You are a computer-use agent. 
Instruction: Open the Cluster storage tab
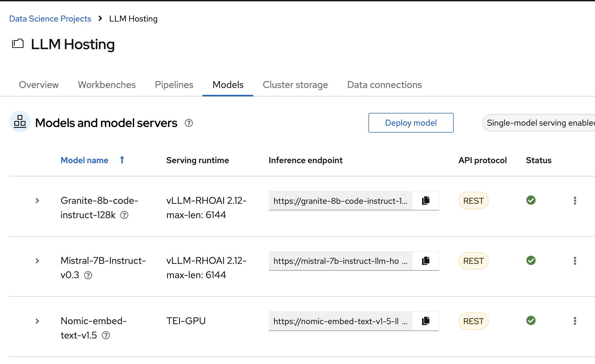pos(295,85)
